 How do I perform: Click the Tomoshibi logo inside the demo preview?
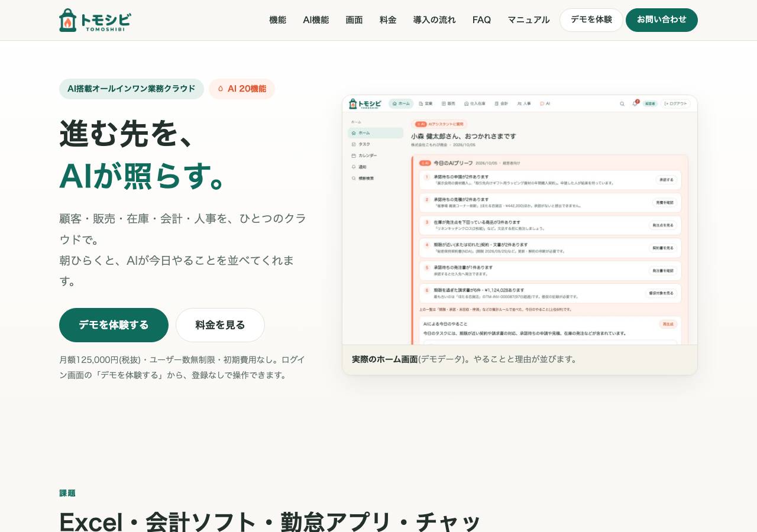[365, 103]
